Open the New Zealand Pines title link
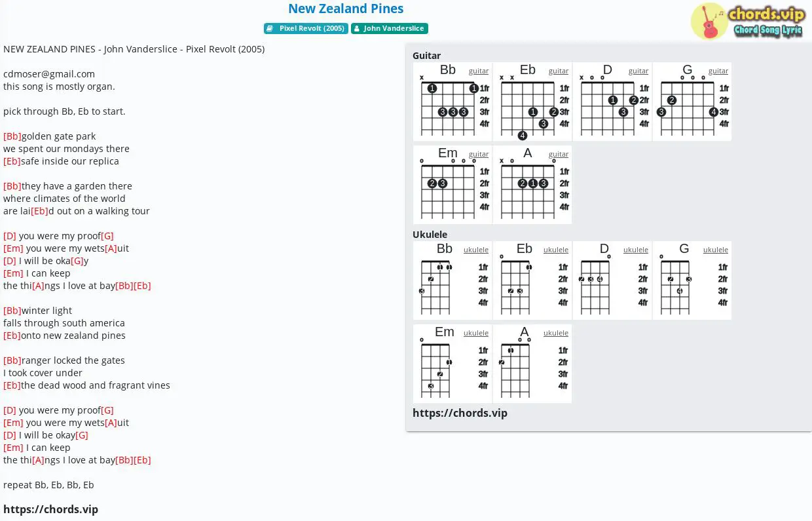Screen dimensions: 812x521 (x=346, y=9)
